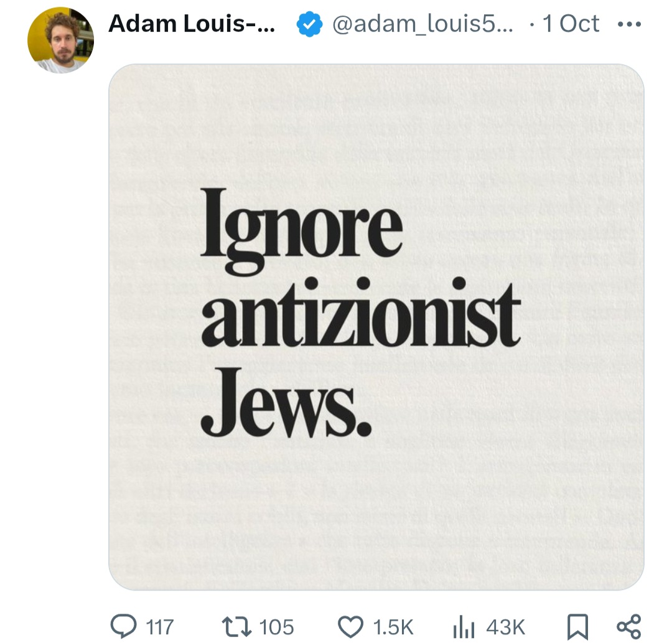Screen dimensions: 672x643
Task: Repost using the retweet arrows icon
Action: pyautogui.click(x=236, y=626)
